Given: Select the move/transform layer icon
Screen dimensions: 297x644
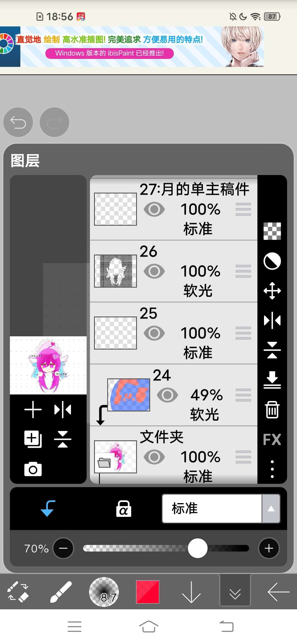Looking at the screenshot, I should [x=272, y=291].
